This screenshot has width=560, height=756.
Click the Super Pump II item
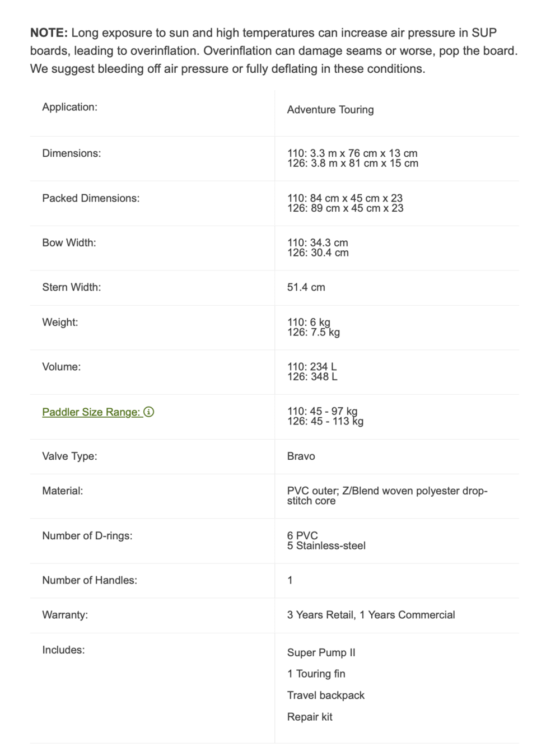pyautogui.click(x=321, y=653)
